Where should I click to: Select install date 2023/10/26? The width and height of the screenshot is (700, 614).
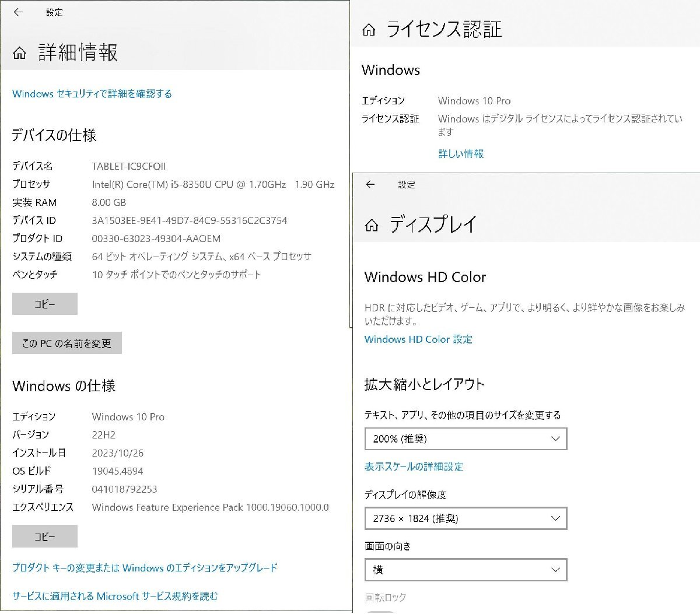click(118, 453)
